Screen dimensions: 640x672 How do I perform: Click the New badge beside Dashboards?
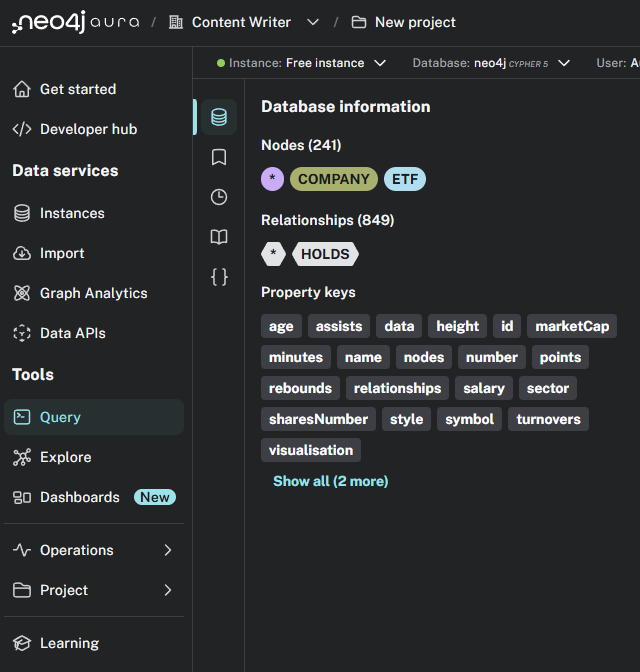155,497
